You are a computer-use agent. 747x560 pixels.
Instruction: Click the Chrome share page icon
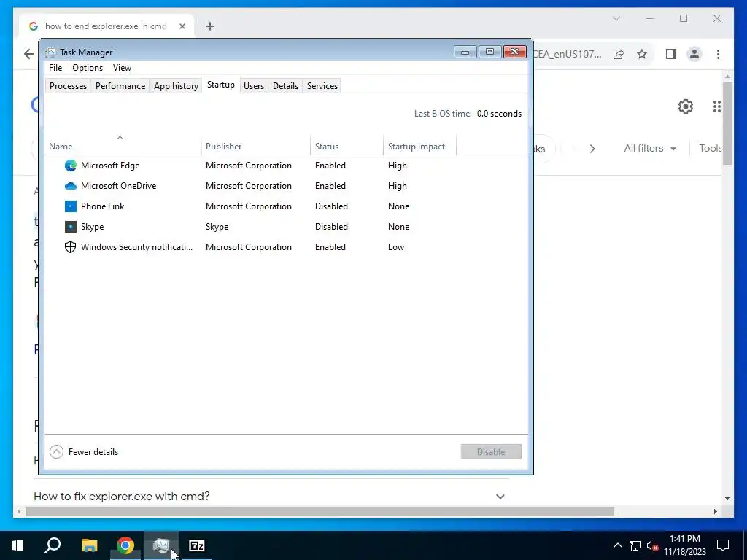[619, 54]
